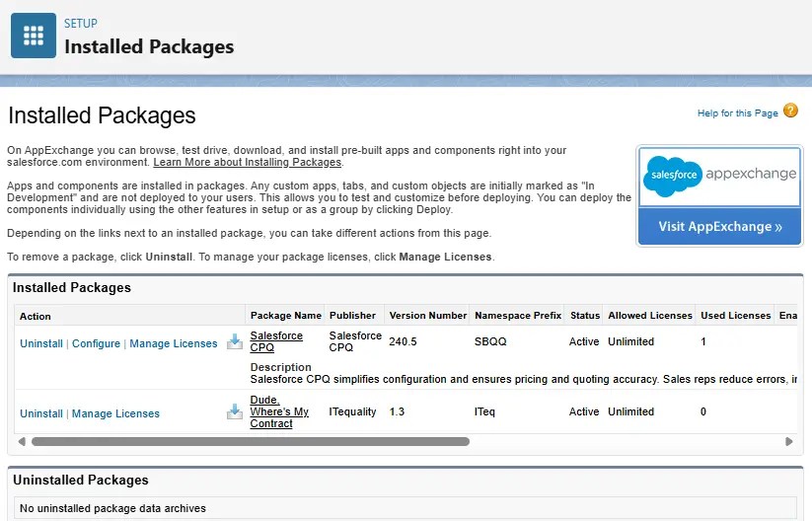Image resolution: width=812 pixels, height=521 pixels.
Task: Click version number 240.5
Action: pyautogui.click(x=403, y=341)
